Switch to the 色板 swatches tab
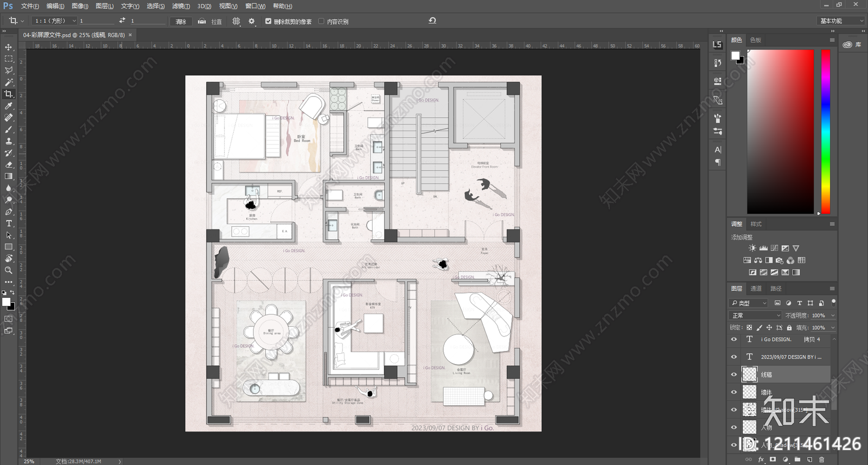 756,40
